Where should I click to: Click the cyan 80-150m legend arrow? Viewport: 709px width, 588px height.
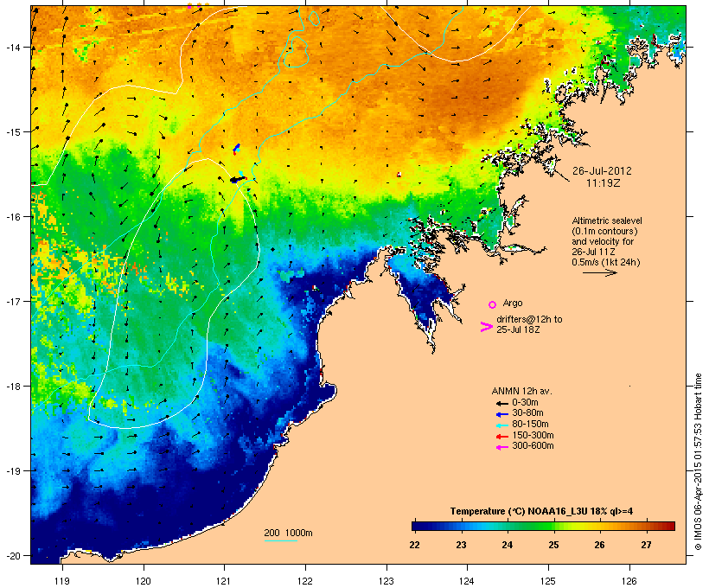click(501, 425)
